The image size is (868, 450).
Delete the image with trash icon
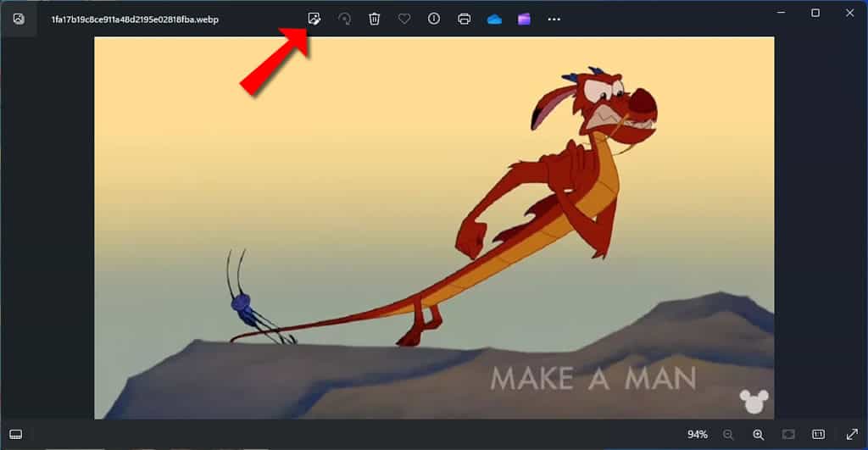374,19
